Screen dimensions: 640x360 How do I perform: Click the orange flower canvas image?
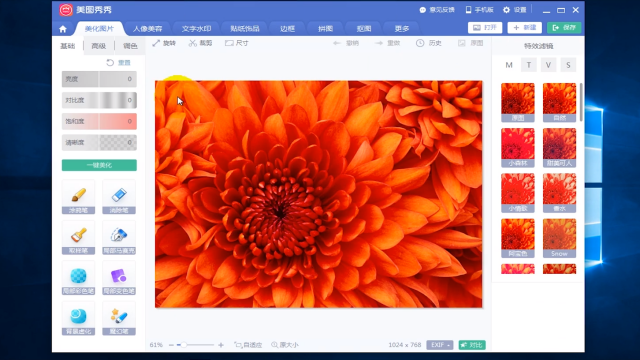(x=318, y=194)
